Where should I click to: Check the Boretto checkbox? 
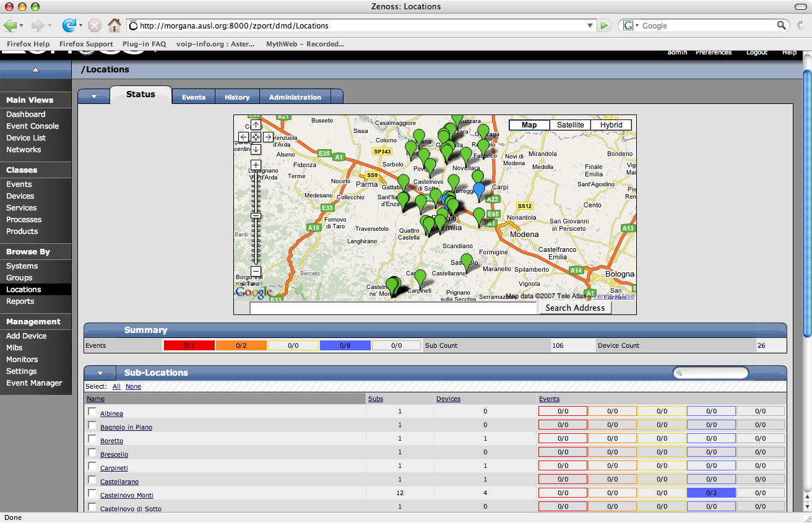pyautogui.click(x=92, y=439)
